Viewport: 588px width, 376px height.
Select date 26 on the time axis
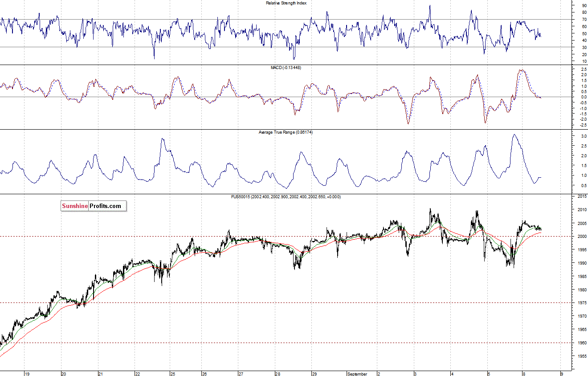204,374
